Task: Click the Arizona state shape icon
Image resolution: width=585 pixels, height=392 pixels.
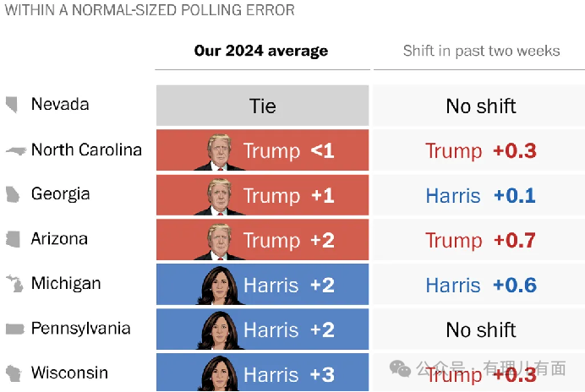Action: (x=13, y=239)
